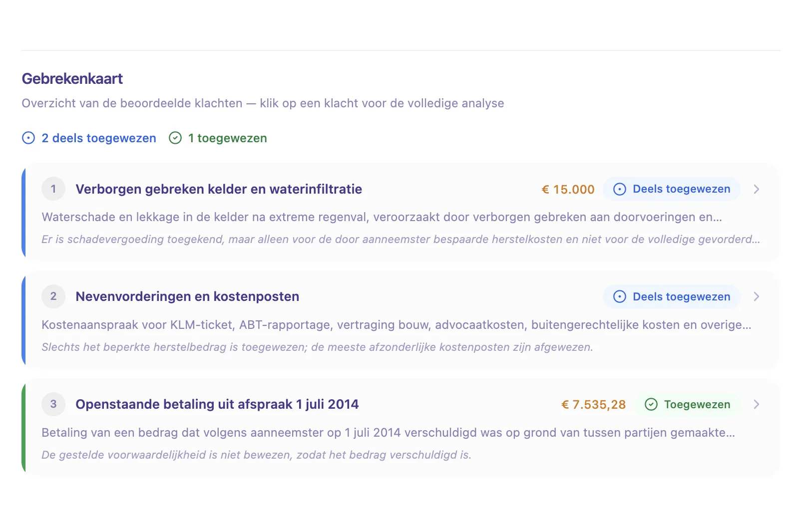Open "Openstaande betaling uit afspraak 1 juli 2014"
The width and height of the screenshot is (799, 532).
coord(217,404)
